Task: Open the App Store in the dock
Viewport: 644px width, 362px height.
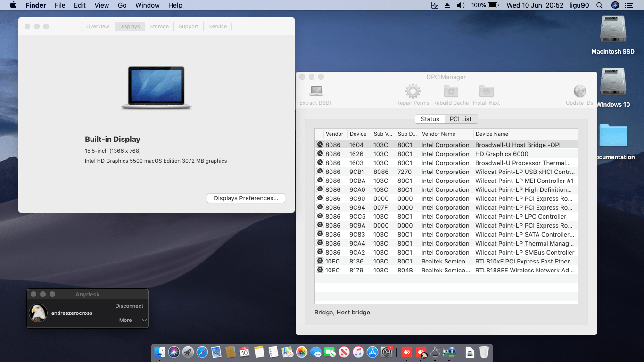Action: pyautogui.click(x=372, y=352)
